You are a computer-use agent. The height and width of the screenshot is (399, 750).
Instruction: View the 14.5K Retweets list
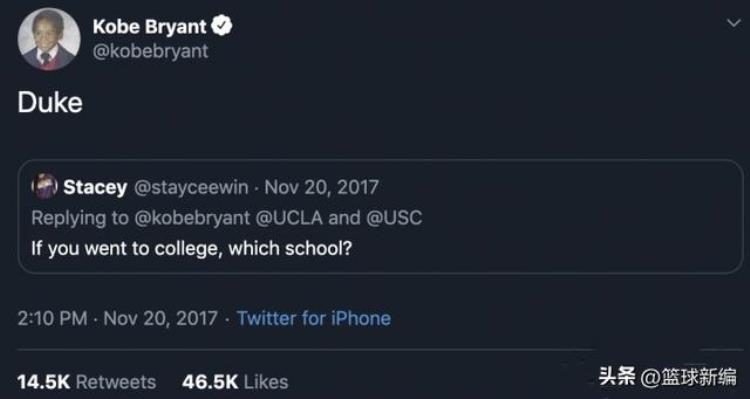coord(87,382)
